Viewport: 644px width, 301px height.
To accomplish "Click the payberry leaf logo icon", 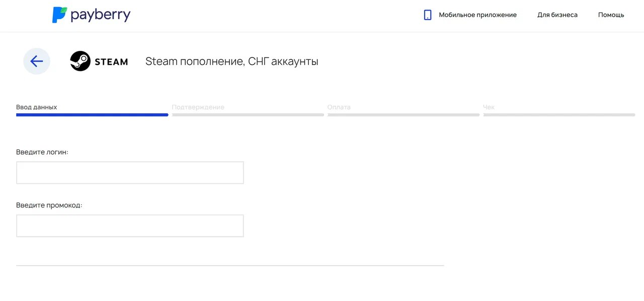I will pyautogui.click(x=59, y=15).
